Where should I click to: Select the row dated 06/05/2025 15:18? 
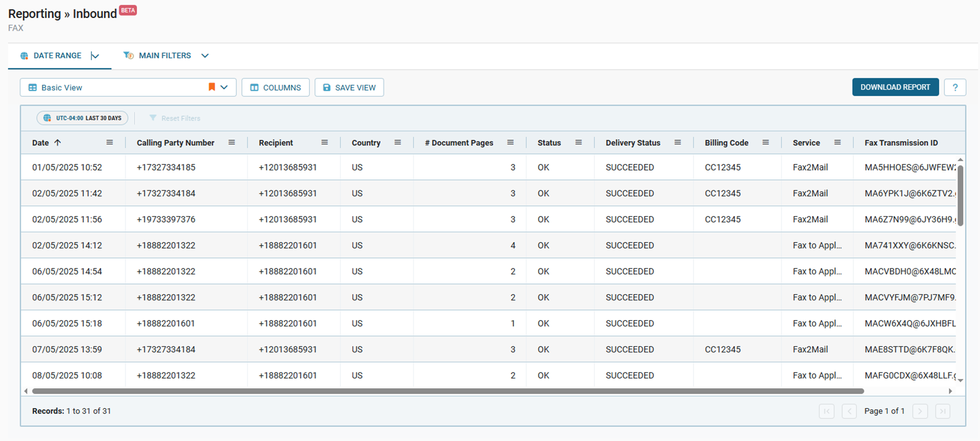488,324
